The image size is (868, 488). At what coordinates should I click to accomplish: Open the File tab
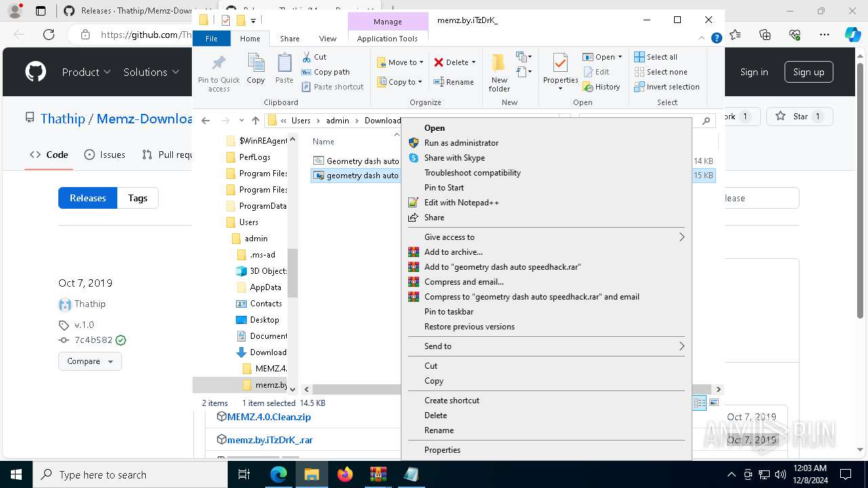pyautogui.click(x=212, y=39)
